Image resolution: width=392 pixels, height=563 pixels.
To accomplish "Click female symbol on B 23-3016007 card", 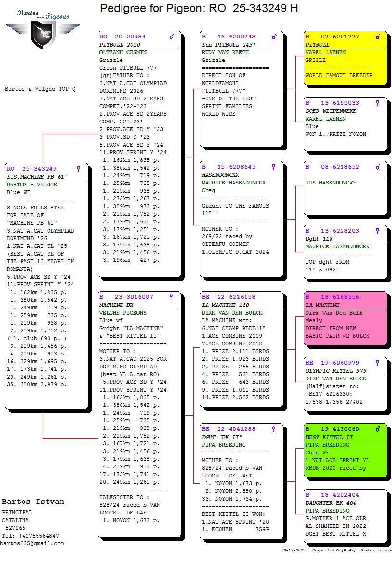I will (171, 297).
